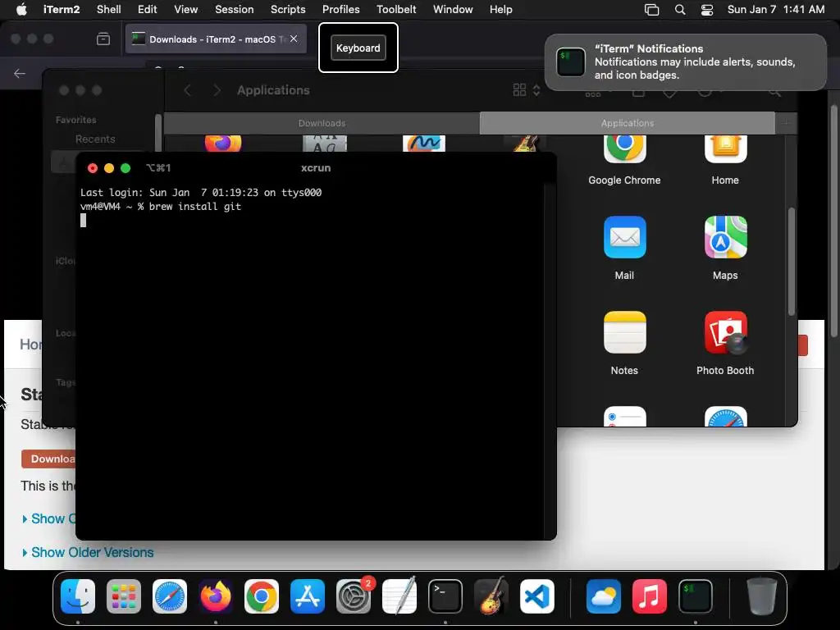Click the brew install git command line
840x630 pixels.
pos(161,207)
